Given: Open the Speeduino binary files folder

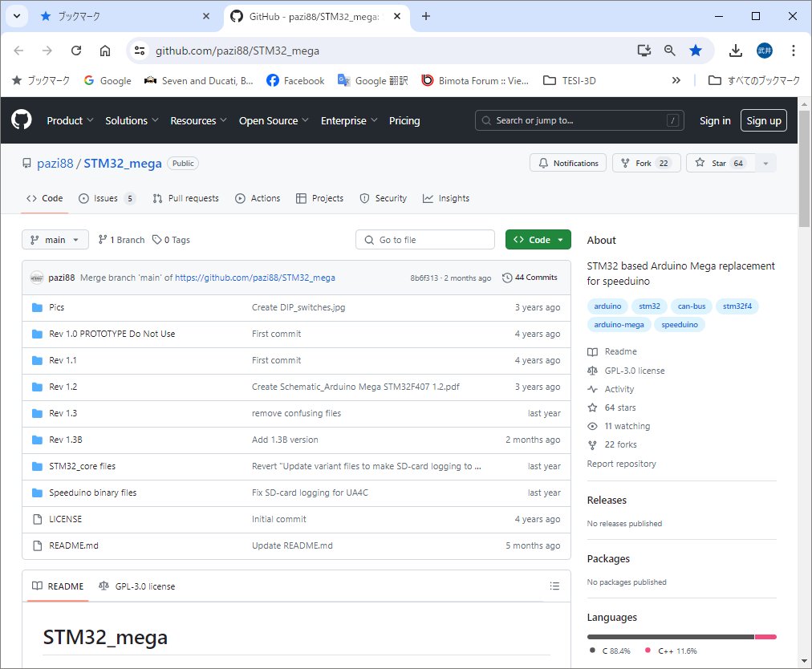Looking at the screenshot, I should coord(93,493).
